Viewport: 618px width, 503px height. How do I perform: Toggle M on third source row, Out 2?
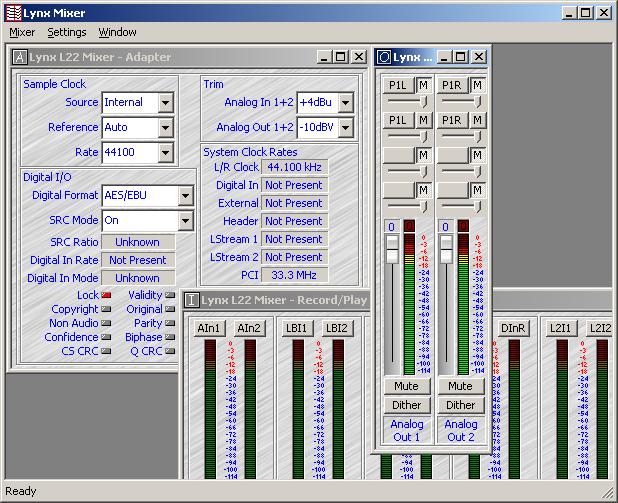click(477, 155)
